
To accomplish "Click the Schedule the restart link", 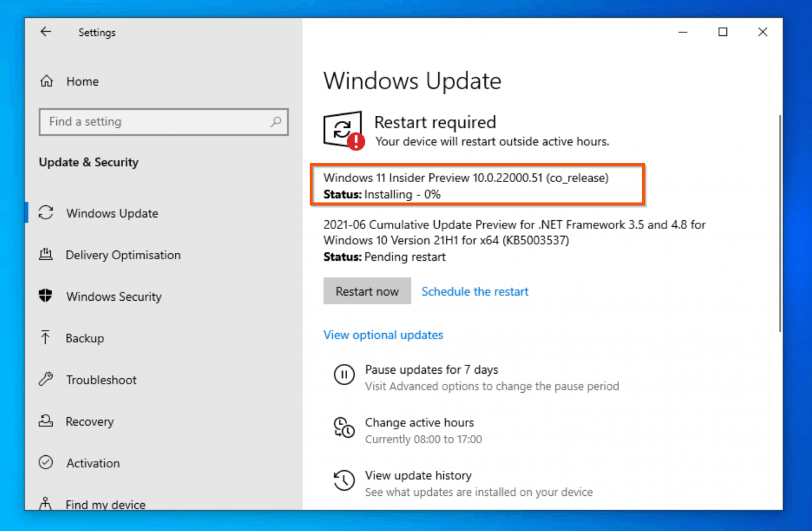I will click(475, 291).
